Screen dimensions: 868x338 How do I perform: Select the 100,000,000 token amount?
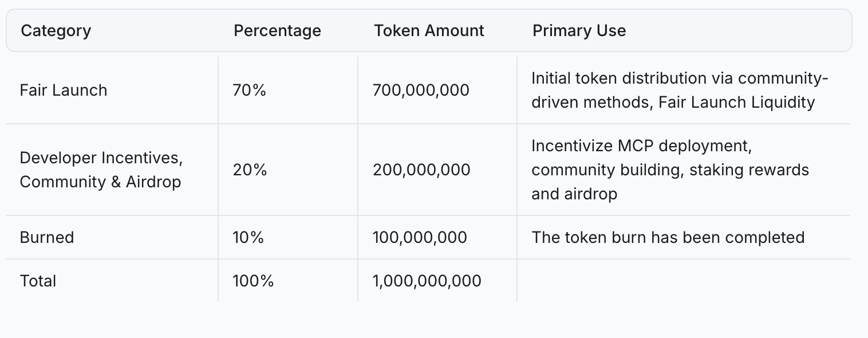420,237
